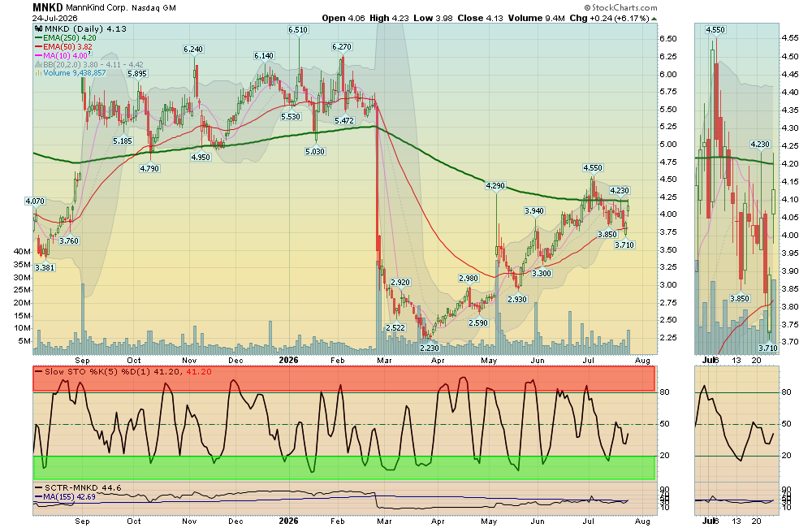Click the 40M volume axis label
This screenshot has height=528, width=812.
pos(22,251)
